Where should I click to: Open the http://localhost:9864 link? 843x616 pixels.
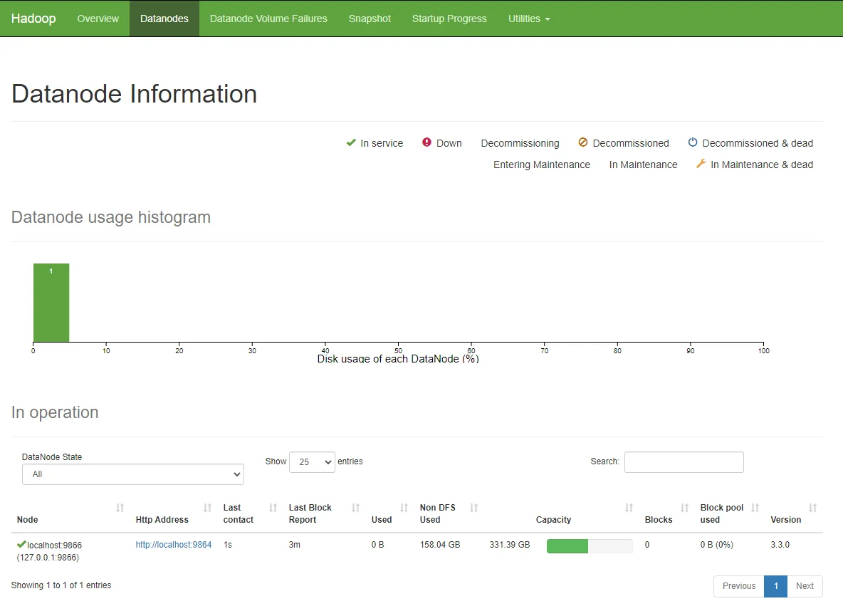[174, 545]
